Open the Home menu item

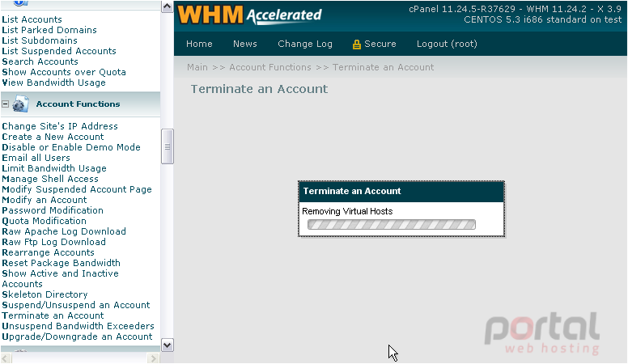pos(199,44)
